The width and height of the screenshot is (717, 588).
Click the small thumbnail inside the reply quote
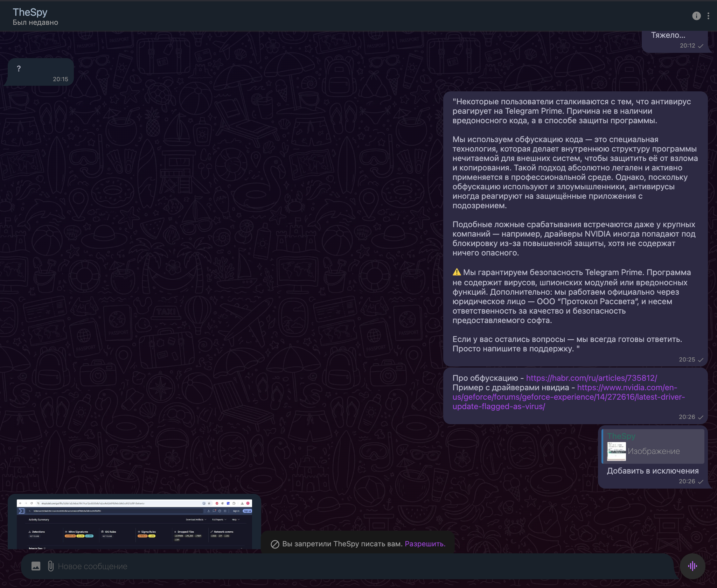[x=617, y=451]
